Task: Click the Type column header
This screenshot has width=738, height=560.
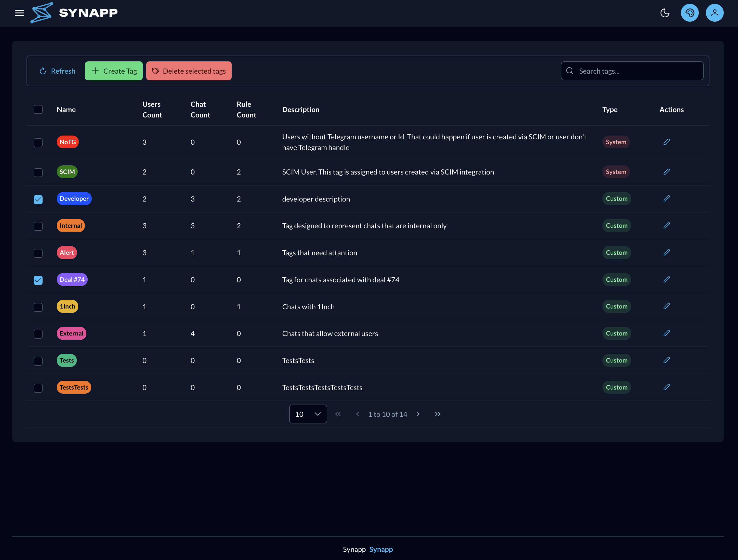Action: tap(610, 110)
